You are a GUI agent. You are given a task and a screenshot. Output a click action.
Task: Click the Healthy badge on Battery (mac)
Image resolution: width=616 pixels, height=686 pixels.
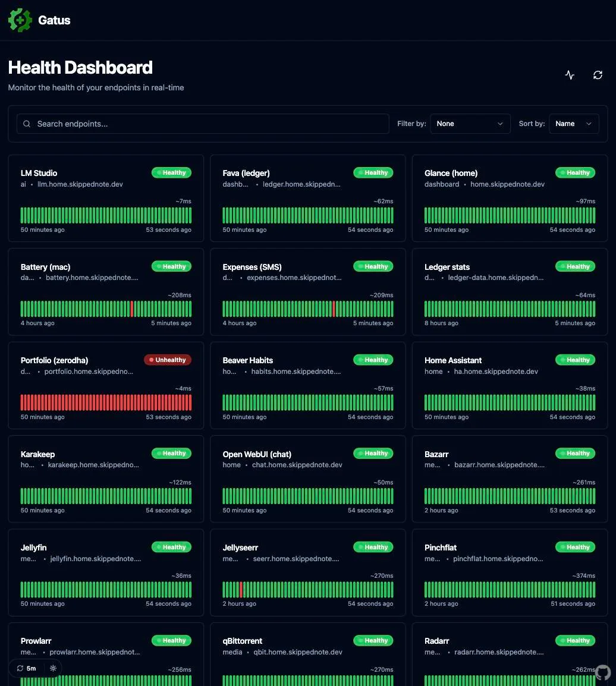pyautogui.click(x=171, y=266)
